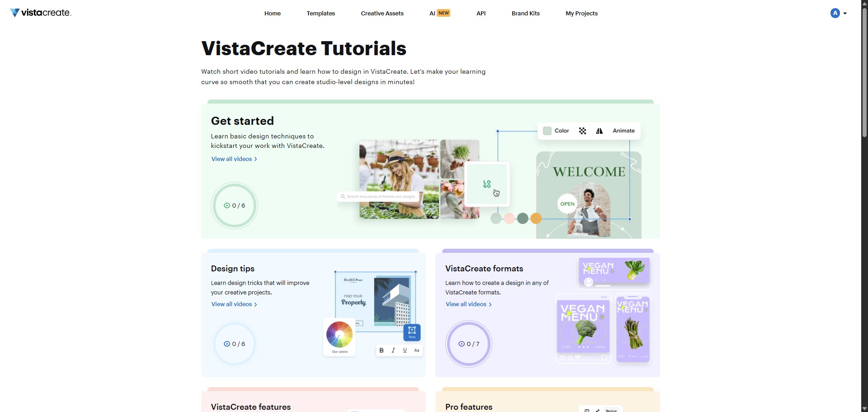Click the VistaCreate logo
Viewport: 868px width, 412px height.
point(41,13)
